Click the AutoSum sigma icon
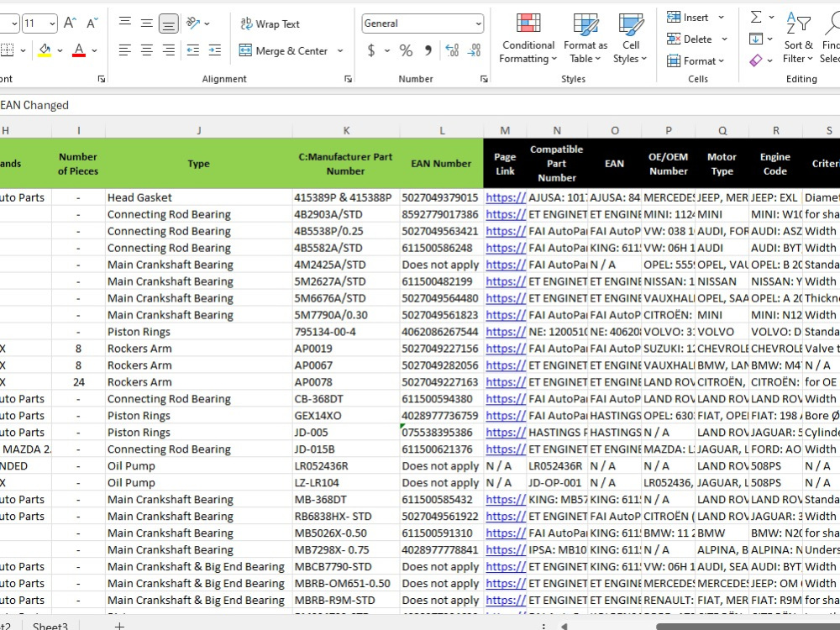 coord(756,17)
